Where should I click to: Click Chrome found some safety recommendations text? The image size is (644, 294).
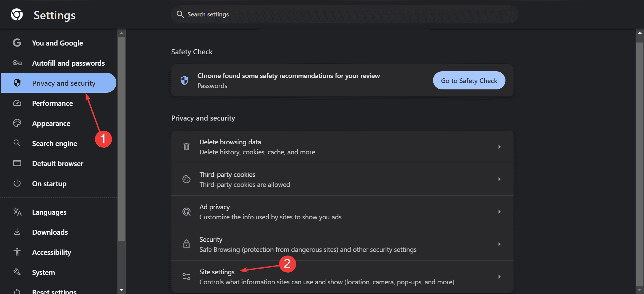click(x=288, y=76)
